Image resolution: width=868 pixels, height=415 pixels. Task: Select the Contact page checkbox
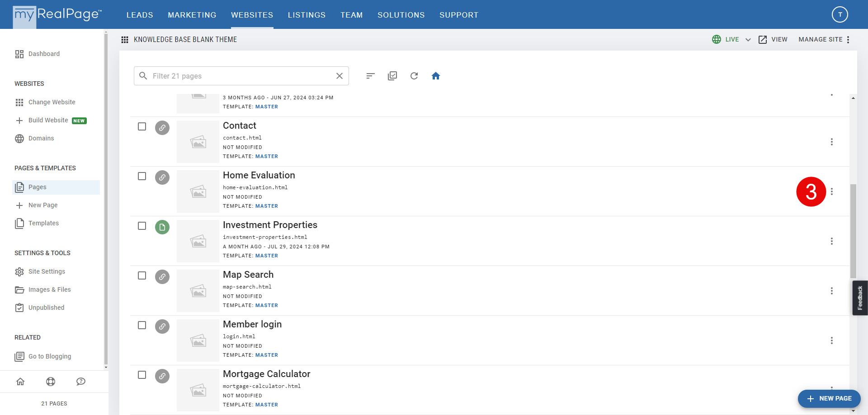pos(142,126)
